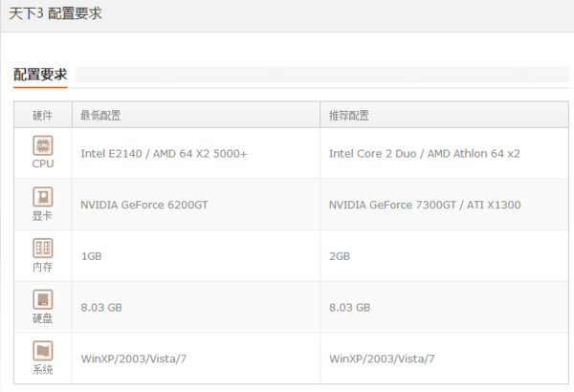The width and height of the screenshot is (574, 392).
Task: Click the graphics card (显卡) icon
Action: click(43, 197)
